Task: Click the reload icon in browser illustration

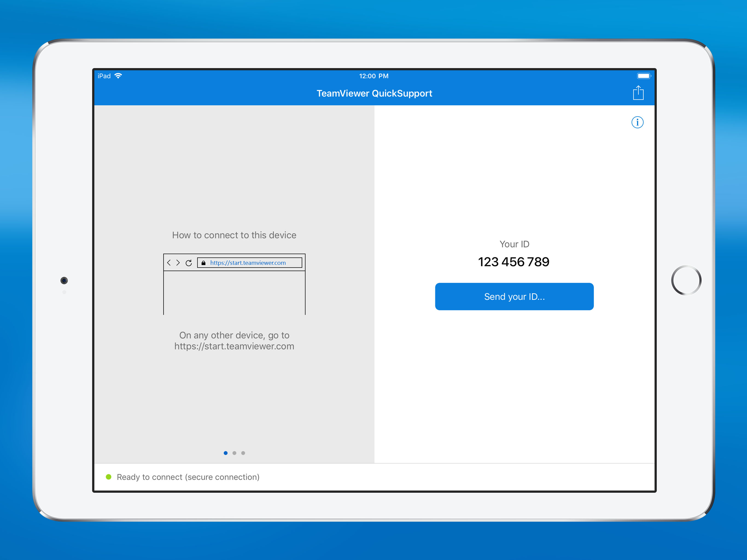Action: tap(189, 263)
